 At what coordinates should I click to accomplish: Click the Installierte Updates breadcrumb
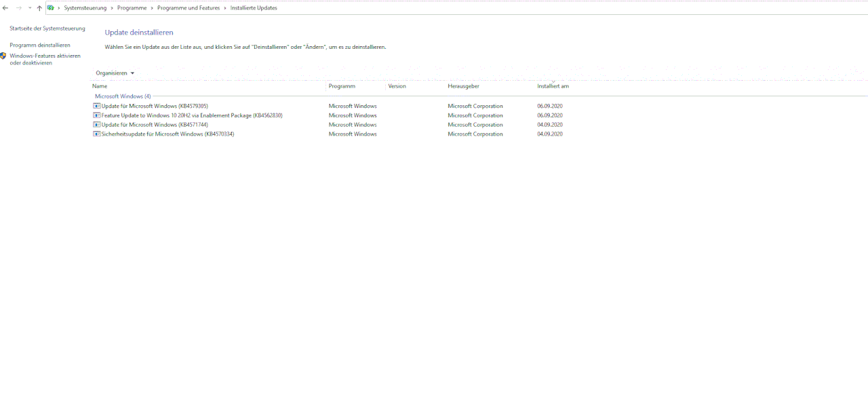coord(254,8)
